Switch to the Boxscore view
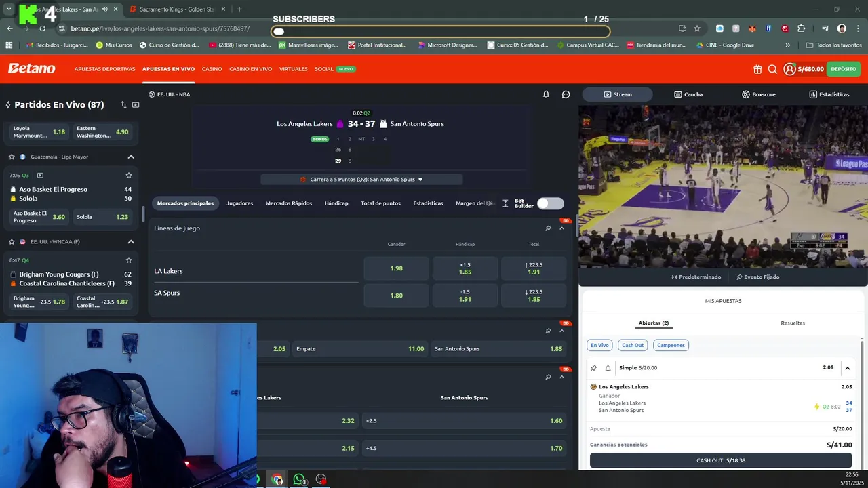Image resolution: width=868 pixels, height=488 pixels. tap(758, 94)
